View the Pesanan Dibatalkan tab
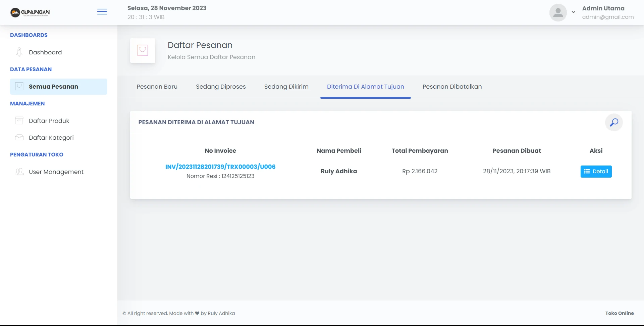The height and width of the screenshot is (326, 644). 452,87
